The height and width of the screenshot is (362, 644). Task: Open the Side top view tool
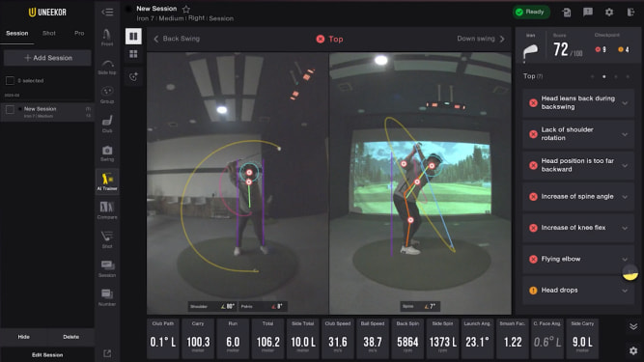point(107,67)
